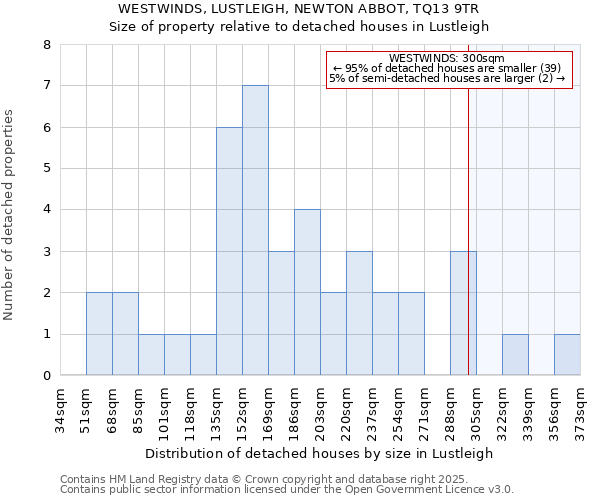Click the x-axis label '305sqm'
The image size is (600, 500).
(477, 415)
